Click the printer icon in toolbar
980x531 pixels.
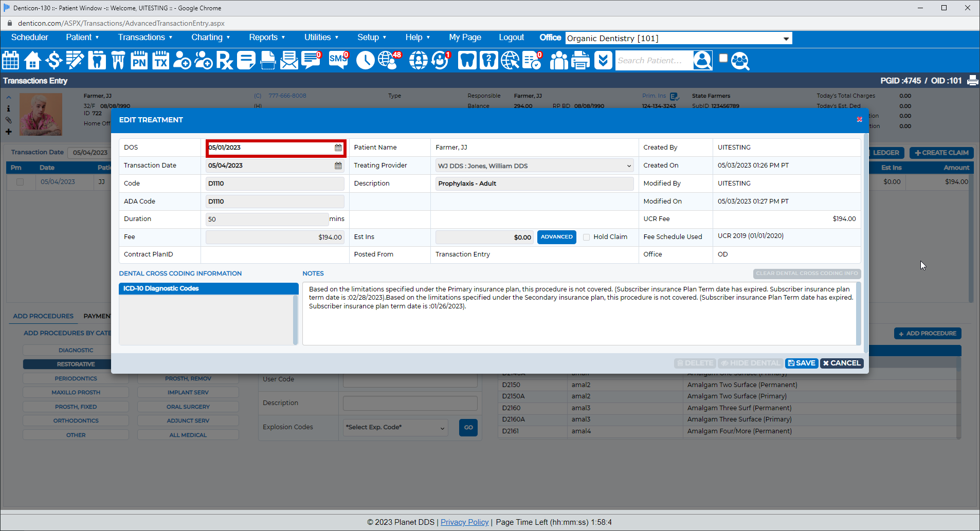pos(580,61)
